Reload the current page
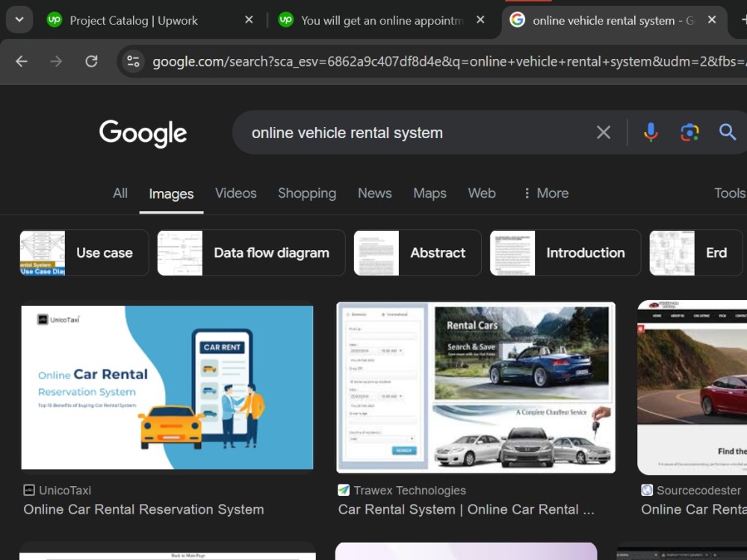The height and width of the screenshot is (560, 747). coord(91,61)
